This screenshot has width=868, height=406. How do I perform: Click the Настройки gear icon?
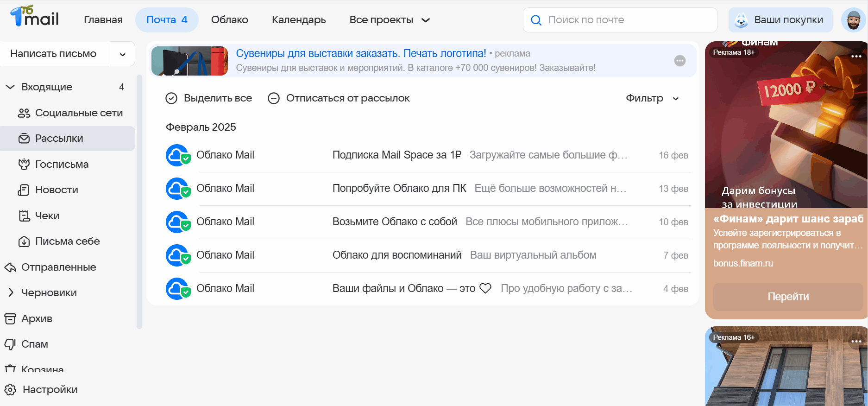(x=10, y=390)
